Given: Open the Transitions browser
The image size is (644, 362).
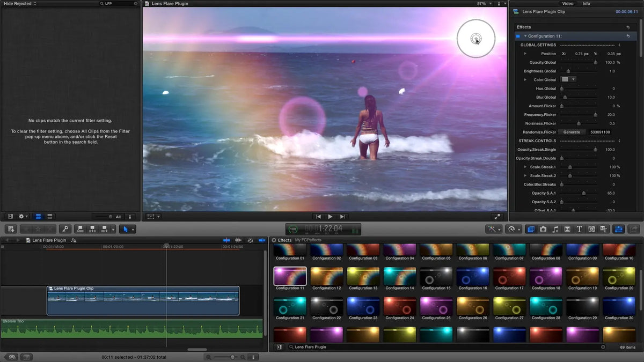Looking at the screenshot, I should [567, 229].
